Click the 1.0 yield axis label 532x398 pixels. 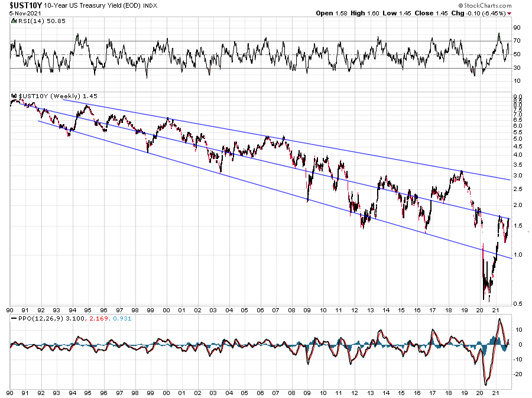coord(518,255)
